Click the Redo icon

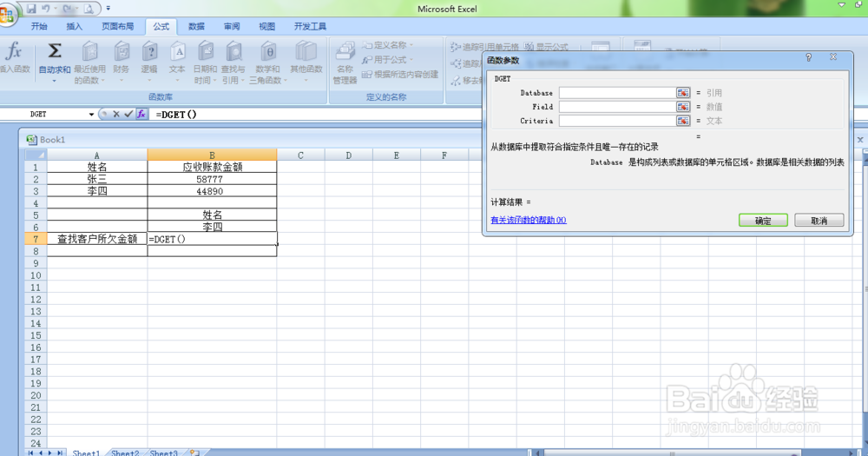68,9
